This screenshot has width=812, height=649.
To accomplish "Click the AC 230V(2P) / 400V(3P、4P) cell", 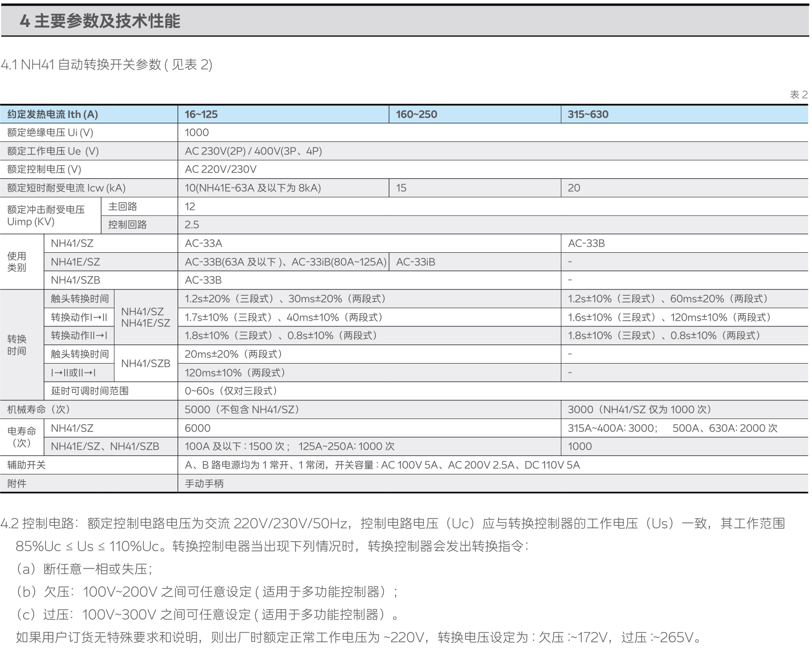I will tap(253, 151).
